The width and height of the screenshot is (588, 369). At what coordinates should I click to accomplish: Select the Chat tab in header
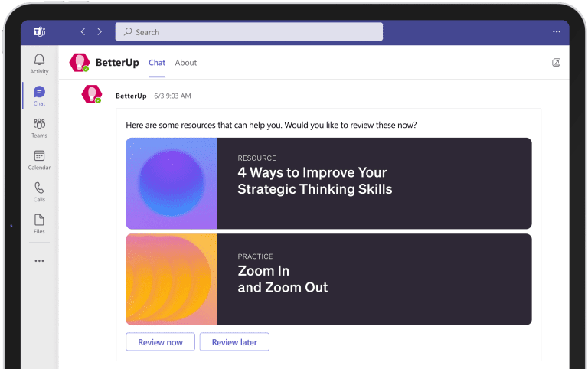(157, 63)
